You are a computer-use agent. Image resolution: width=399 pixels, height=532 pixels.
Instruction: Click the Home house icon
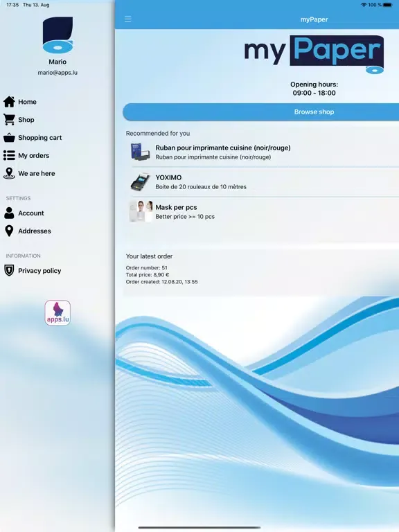coord(9,101)
